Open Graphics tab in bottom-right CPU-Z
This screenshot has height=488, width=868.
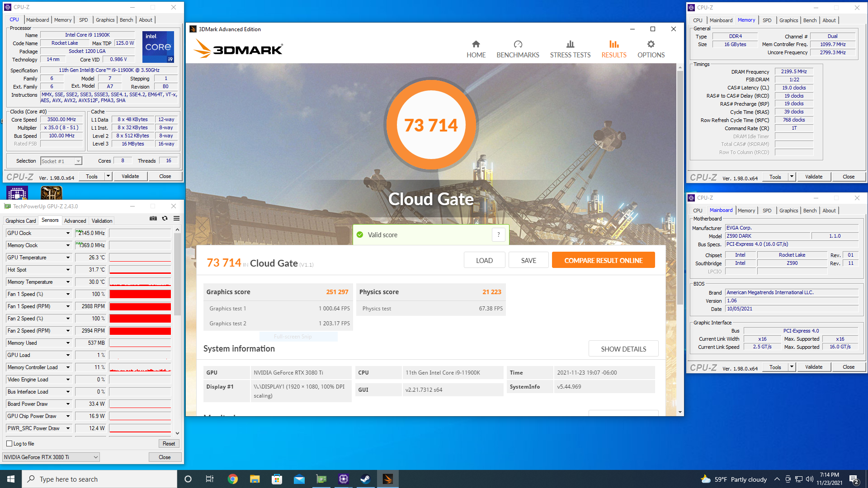(x=788, y=211)
